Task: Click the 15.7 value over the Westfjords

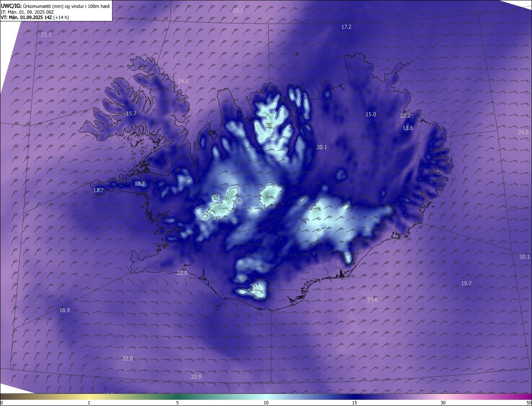Action: click(x=131, y=113)
